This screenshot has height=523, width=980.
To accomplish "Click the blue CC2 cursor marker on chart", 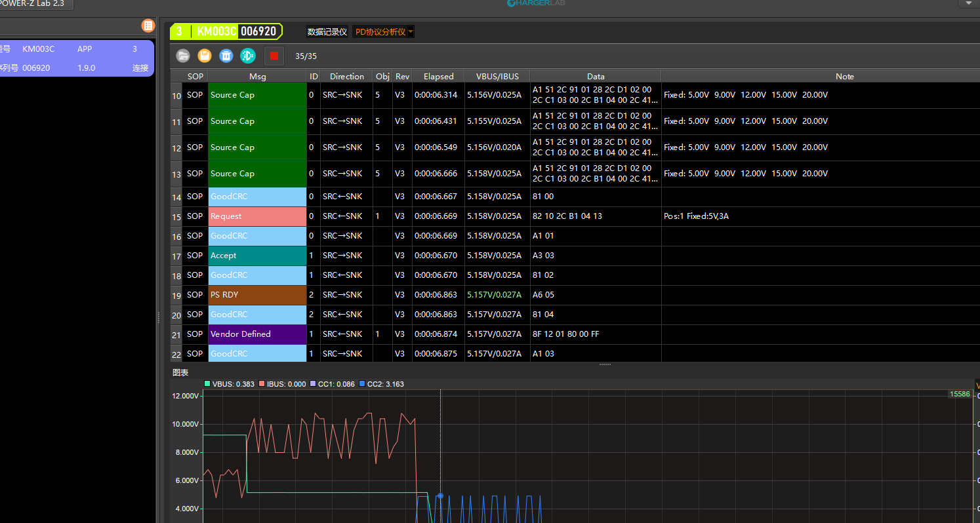I will click(440, 496).
